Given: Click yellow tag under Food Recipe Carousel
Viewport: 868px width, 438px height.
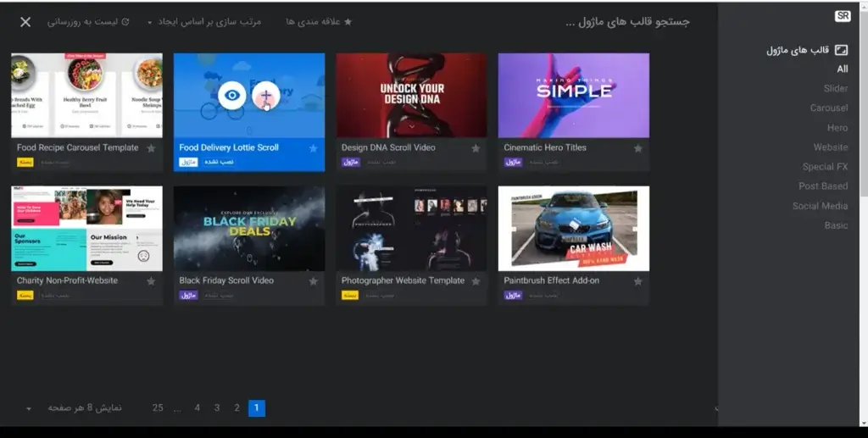Looking at the screenshot, I should tap(25, 162).
